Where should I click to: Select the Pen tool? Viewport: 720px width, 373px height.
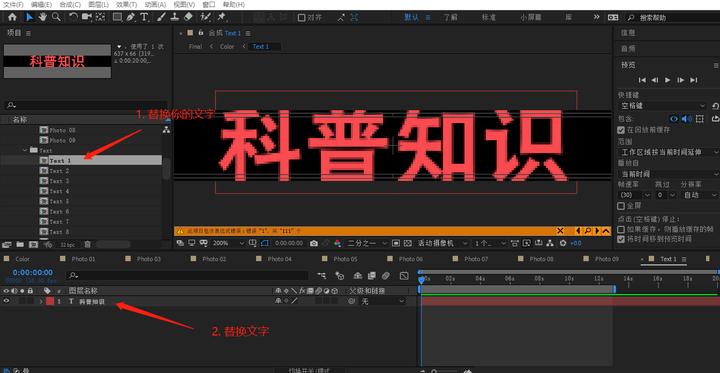(131, 17)
